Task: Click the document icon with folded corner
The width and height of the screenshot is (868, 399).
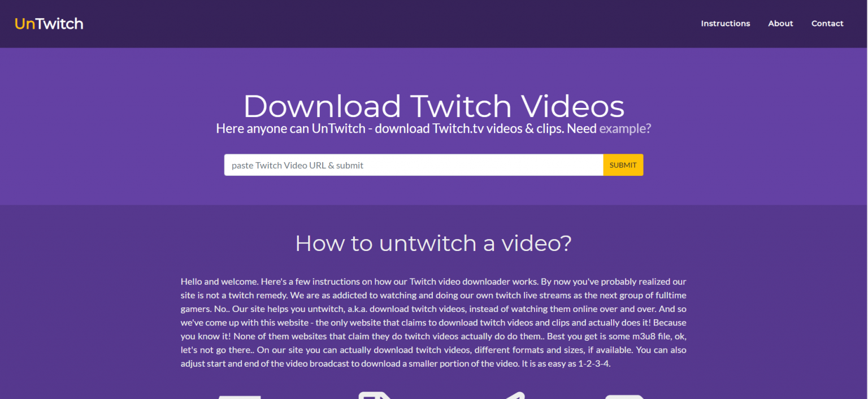Action: coord(375,395)
